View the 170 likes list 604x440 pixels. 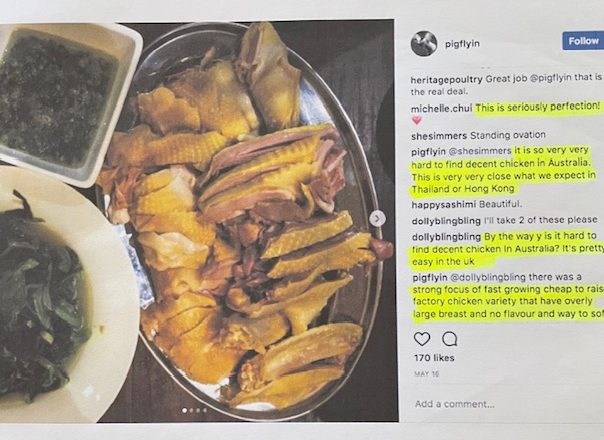pos(434,358)
